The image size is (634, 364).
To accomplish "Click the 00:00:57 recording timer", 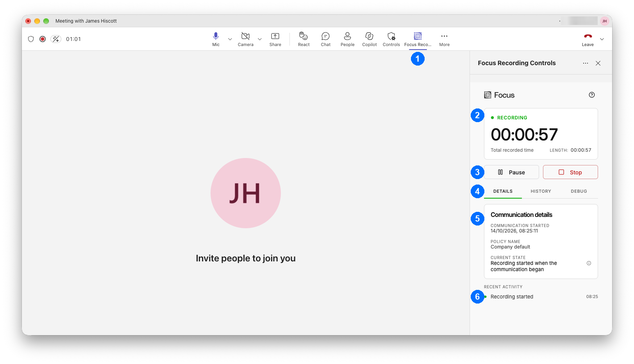I will point(524,135).
